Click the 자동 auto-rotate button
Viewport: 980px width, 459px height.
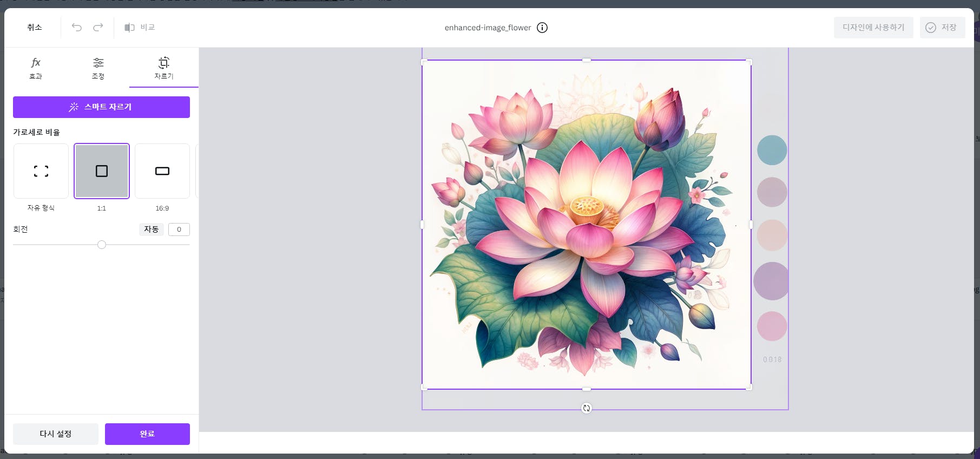[152, 229]
